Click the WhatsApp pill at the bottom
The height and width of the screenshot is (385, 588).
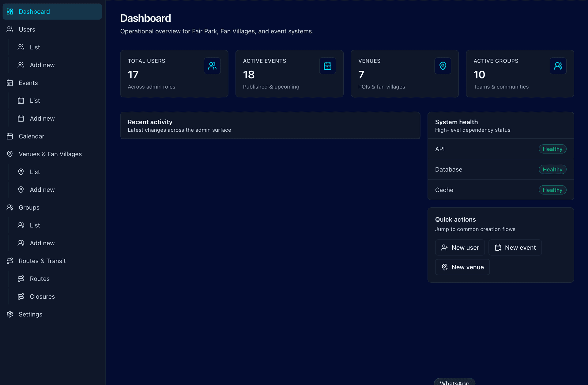[x=454, y=382]
